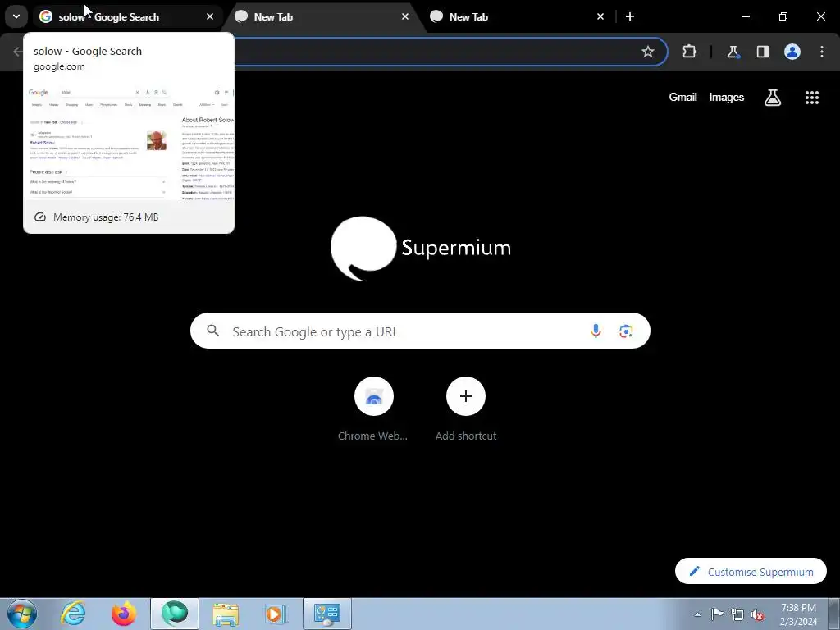
Task: Open the toolbar experiments flask icon
Action: (733, 52)
